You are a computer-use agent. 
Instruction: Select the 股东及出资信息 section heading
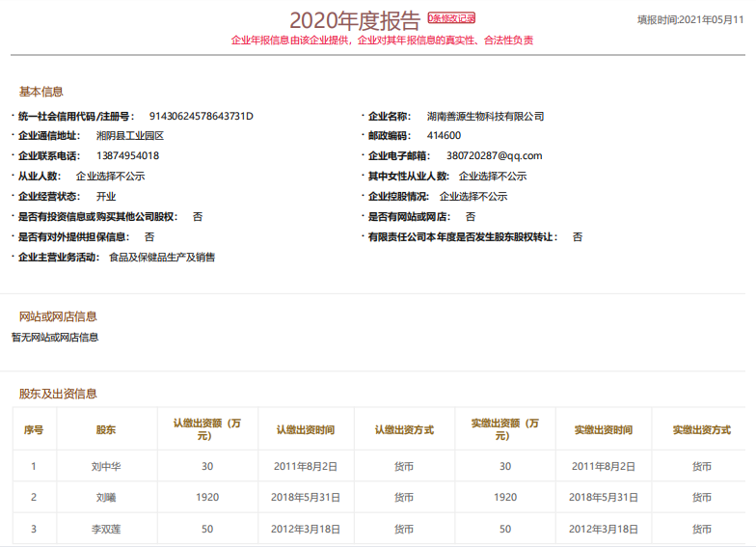(58, 394)
